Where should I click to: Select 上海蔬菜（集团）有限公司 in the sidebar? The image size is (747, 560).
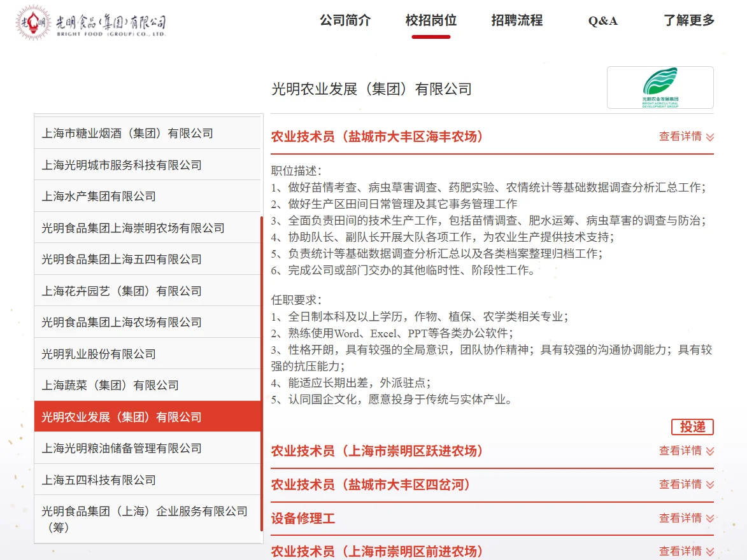coord(147,384)
